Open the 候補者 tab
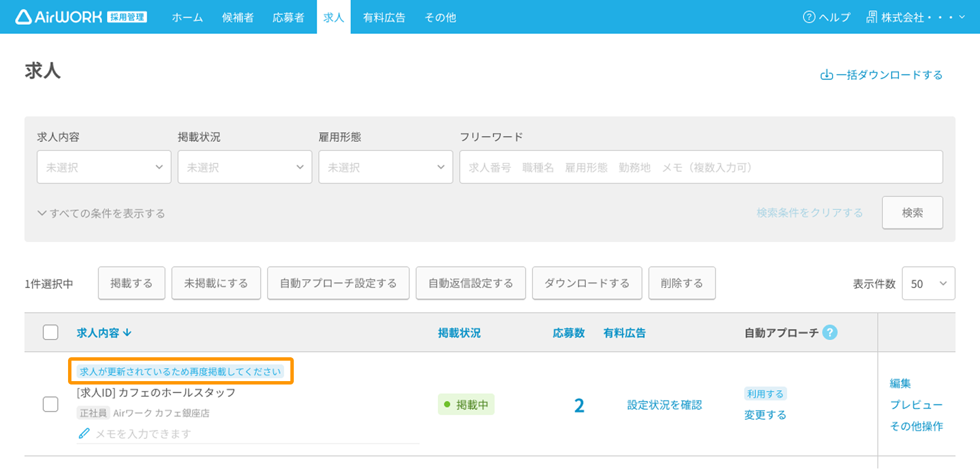Screen dimensions: 980x469 pyautogui.click(x=238, y=17)
